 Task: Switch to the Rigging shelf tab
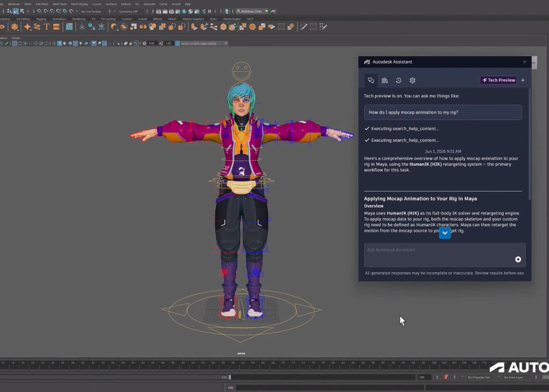(x=41, y=19)
